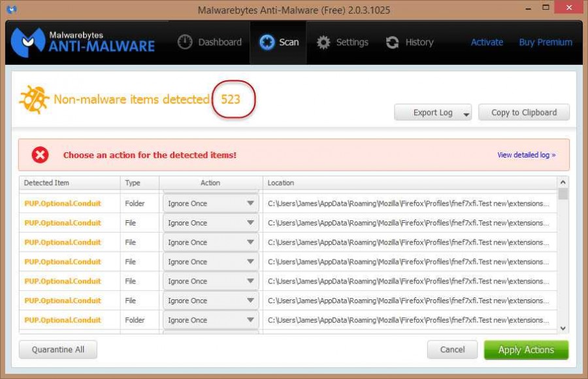Click the scrollbar down arrow
The height and width of the screenshot is (379, 588).
click(563, 328)
